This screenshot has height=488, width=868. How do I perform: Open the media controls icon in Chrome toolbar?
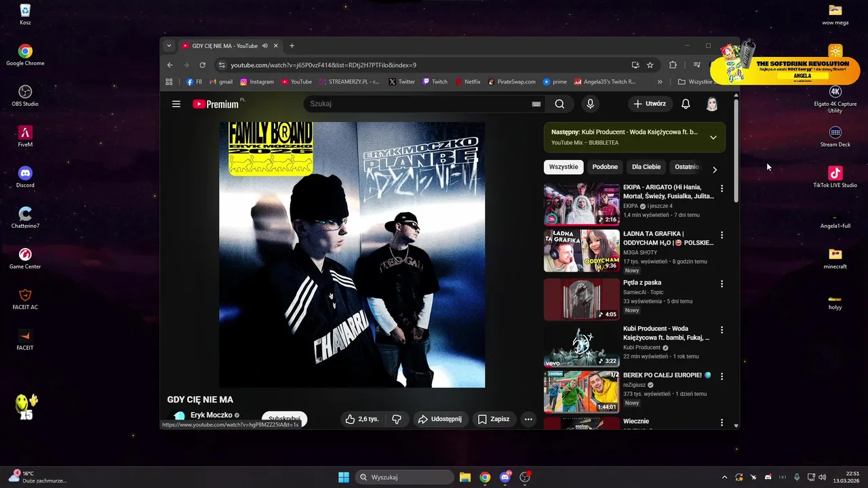coord(697,65)
